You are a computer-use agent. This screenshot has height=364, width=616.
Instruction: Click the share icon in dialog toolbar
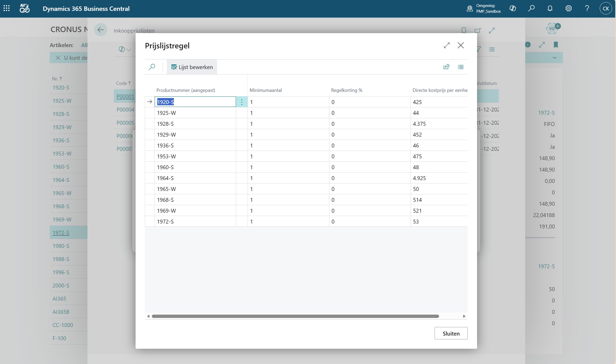[x=446, y=67]
